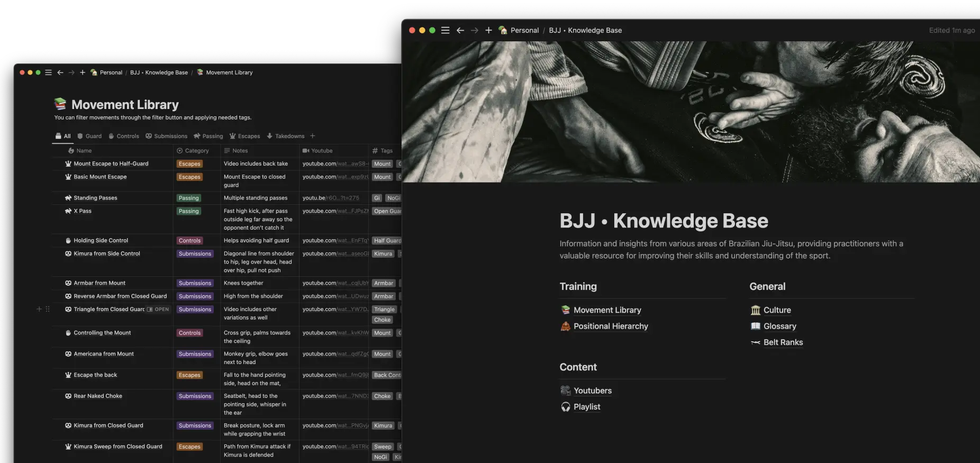Screen dimensions: 980x463
Task: Click plus icon in Movement Library title bar
Action: click(83, 72)
